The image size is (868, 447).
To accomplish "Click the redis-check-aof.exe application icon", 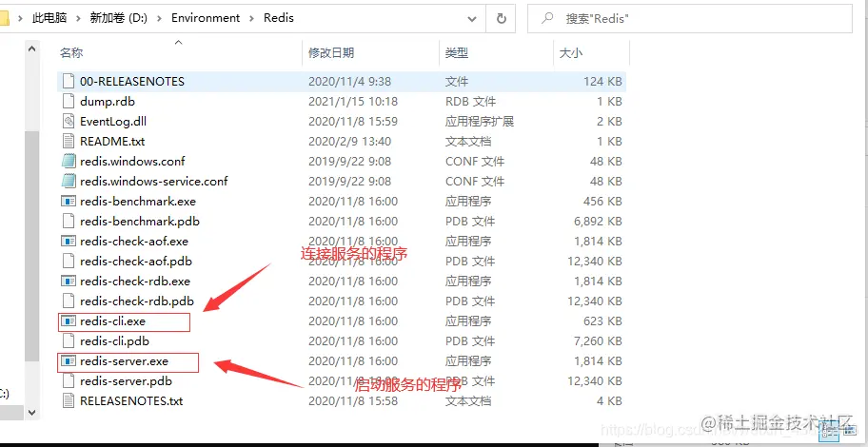I will [69, 242].
